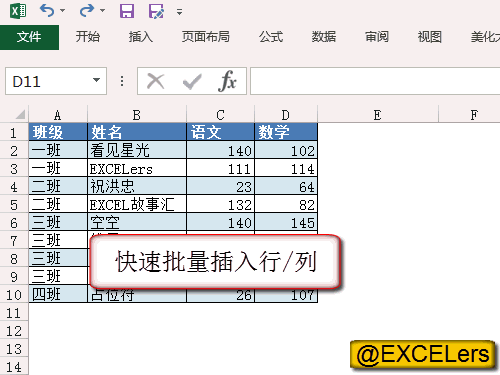Image resolution: width=500 pixels, height=375 pixels.
Task: Click the Save As pencil-disk icon
Action: 156,11
